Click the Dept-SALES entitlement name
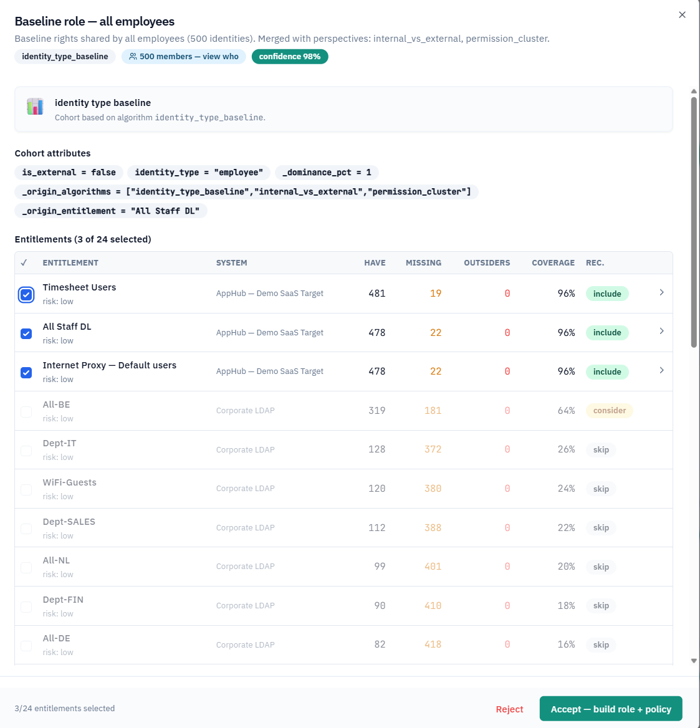 pyautogui.click(x=69, y=522)
